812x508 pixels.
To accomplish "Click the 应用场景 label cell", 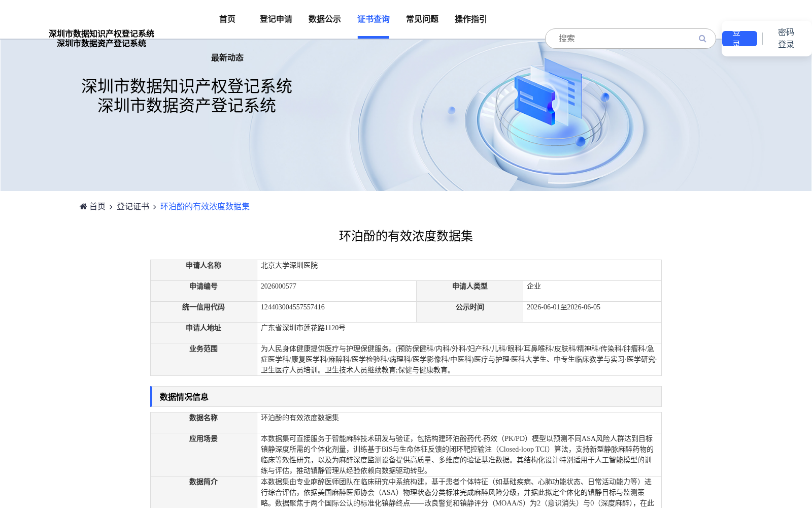I will (204, 455).
